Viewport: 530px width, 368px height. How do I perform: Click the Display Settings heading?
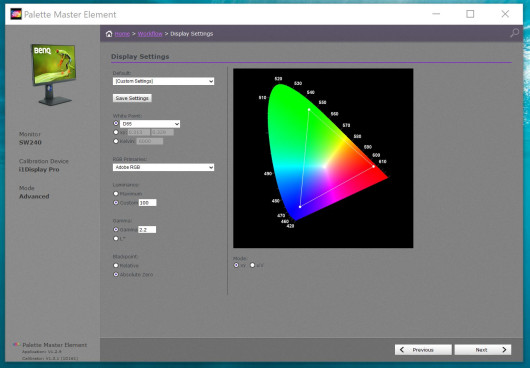coord(140,56)
